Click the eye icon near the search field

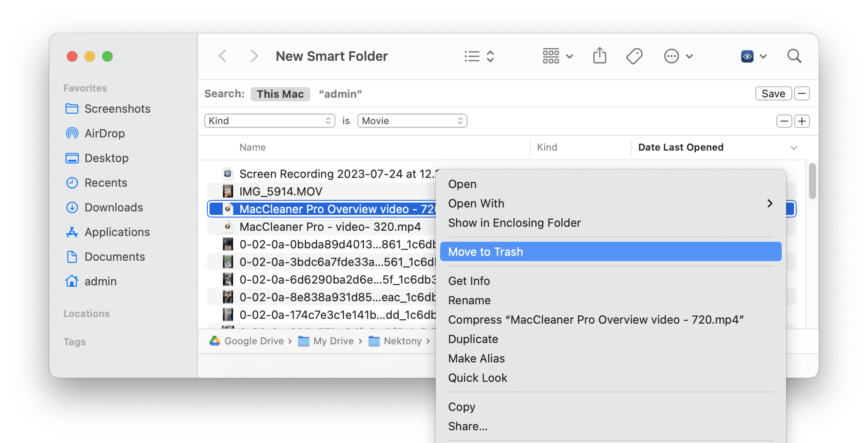747,56
